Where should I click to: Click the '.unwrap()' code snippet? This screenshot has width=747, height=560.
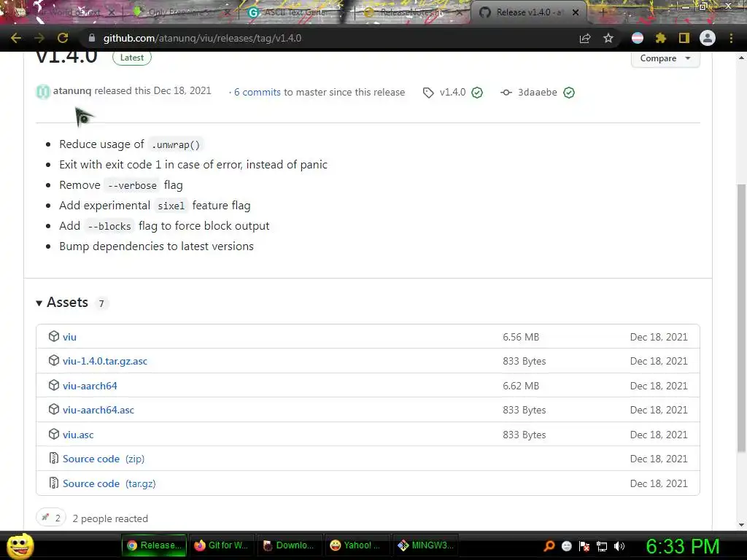coord(176,144)
